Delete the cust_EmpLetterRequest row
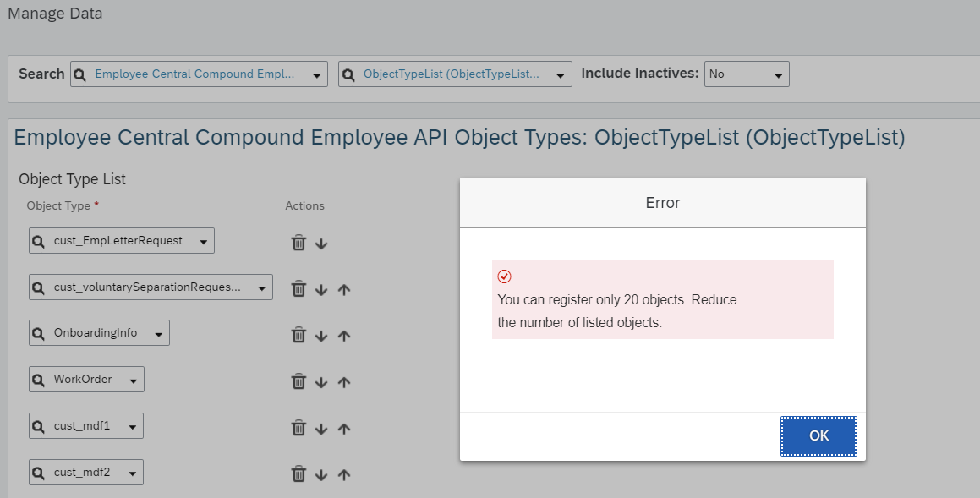 (x=298, y=243)
